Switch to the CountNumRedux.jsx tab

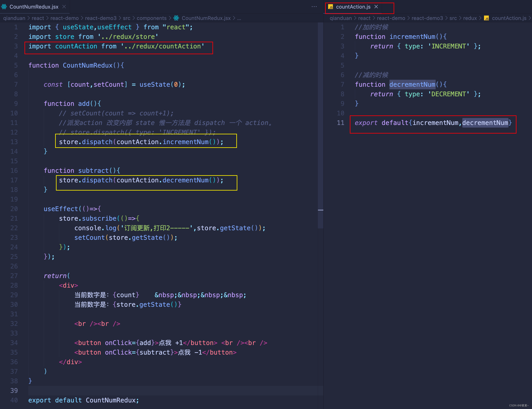34,7
